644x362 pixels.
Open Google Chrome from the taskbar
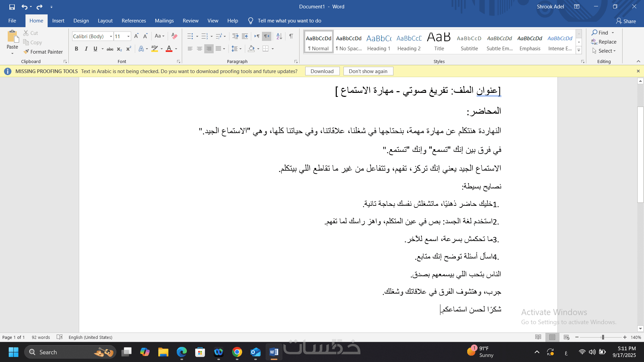(x=237, y=352)
